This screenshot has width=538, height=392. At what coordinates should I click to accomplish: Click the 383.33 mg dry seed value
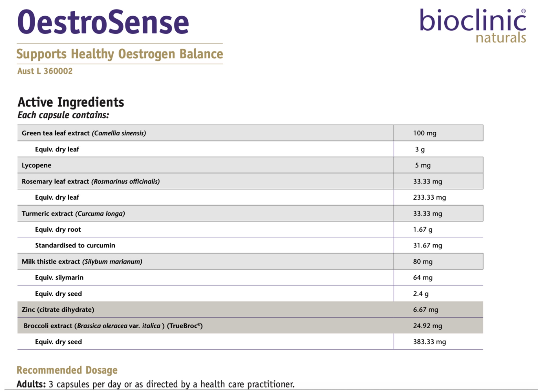(429, 342)
